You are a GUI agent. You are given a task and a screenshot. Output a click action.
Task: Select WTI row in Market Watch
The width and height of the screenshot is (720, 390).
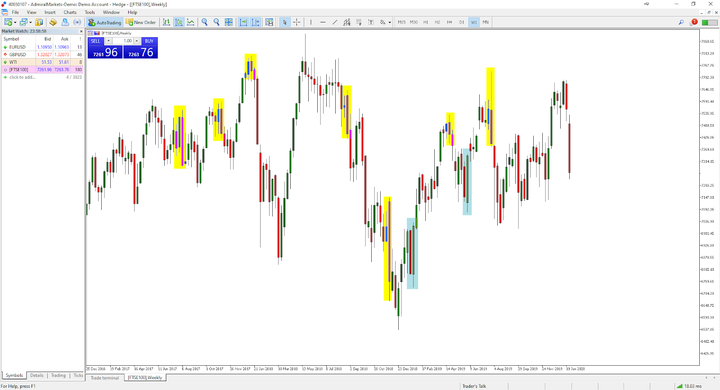[42, 62]
